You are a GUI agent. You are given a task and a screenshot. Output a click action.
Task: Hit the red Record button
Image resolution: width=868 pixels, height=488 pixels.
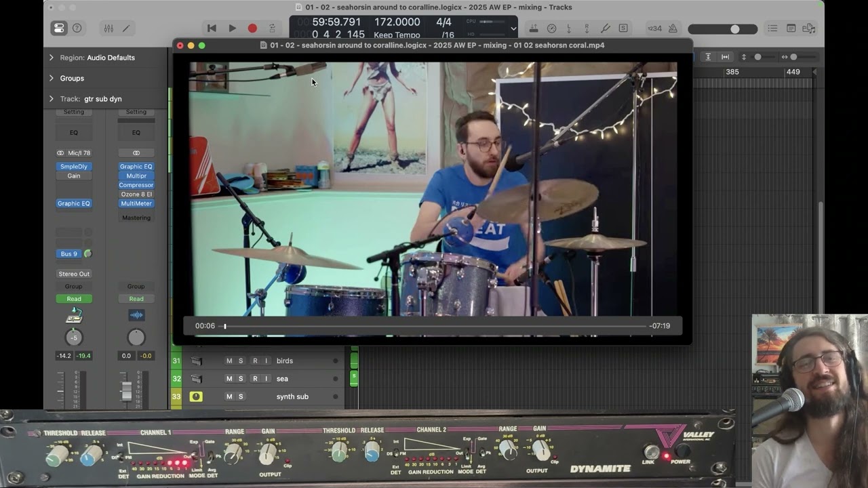[252, 28]
